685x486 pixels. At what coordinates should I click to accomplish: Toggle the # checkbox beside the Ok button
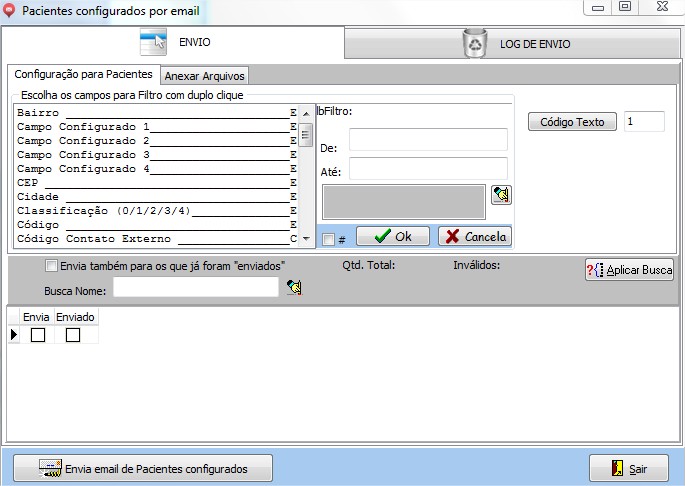point(328,239)
